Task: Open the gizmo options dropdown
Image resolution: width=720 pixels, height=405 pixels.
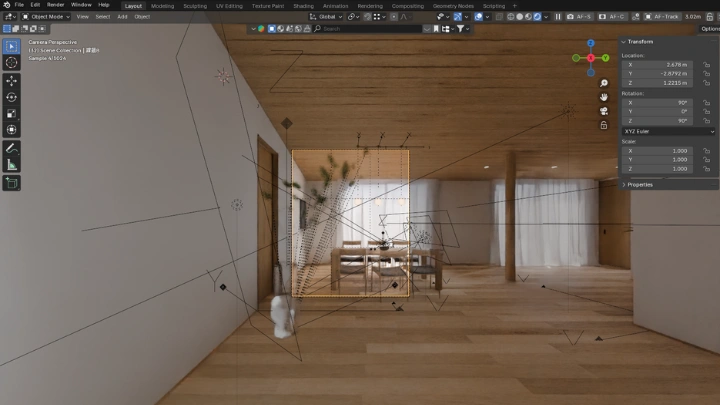Action: tap(466, 17)
